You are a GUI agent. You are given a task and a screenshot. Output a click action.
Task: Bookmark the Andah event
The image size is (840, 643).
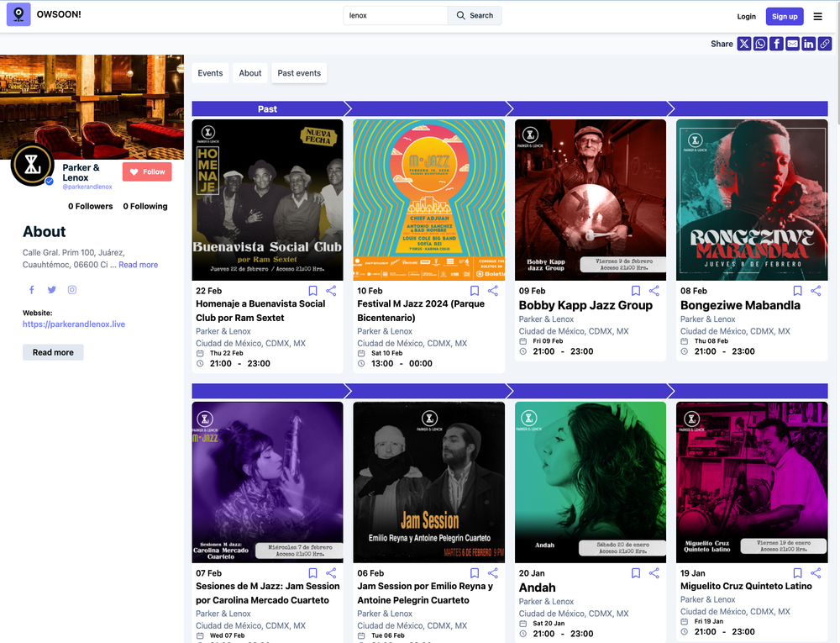pyautogui.click(x=636, y=573)
